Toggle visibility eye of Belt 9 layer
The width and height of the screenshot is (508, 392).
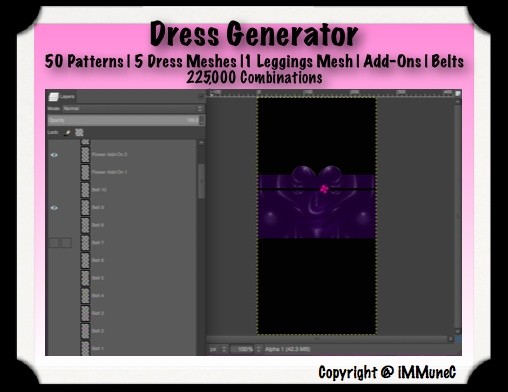(54, 208)
